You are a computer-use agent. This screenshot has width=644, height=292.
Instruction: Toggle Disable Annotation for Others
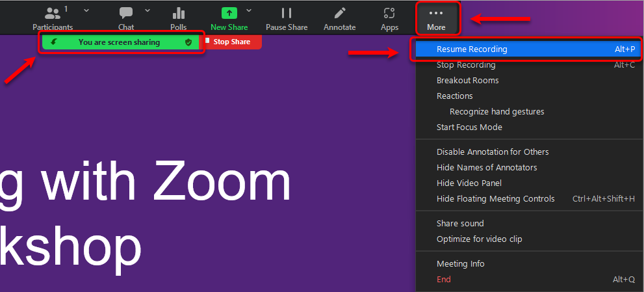pyautogui.click(x=528, y=152)
